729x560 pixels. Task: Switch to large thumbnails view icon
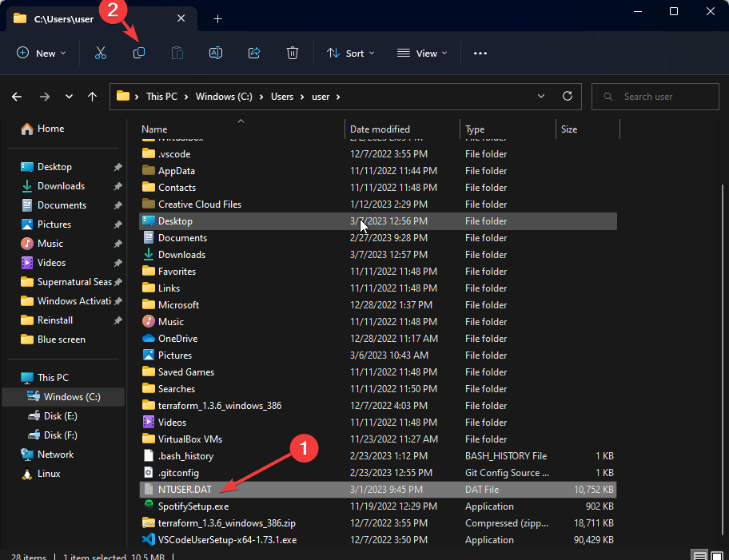click(x=717, y=555)
